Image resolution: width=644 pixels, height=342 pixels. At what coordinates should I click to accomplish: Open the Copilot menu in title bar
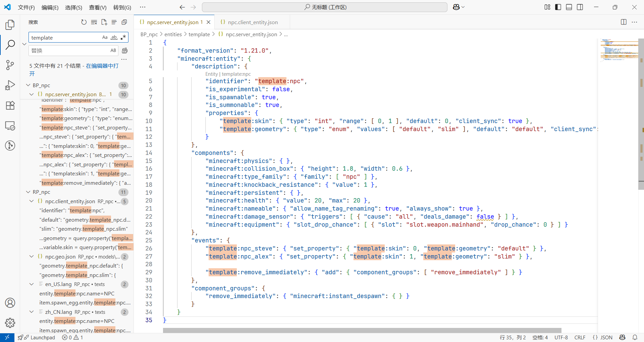(x=459, y=7)
